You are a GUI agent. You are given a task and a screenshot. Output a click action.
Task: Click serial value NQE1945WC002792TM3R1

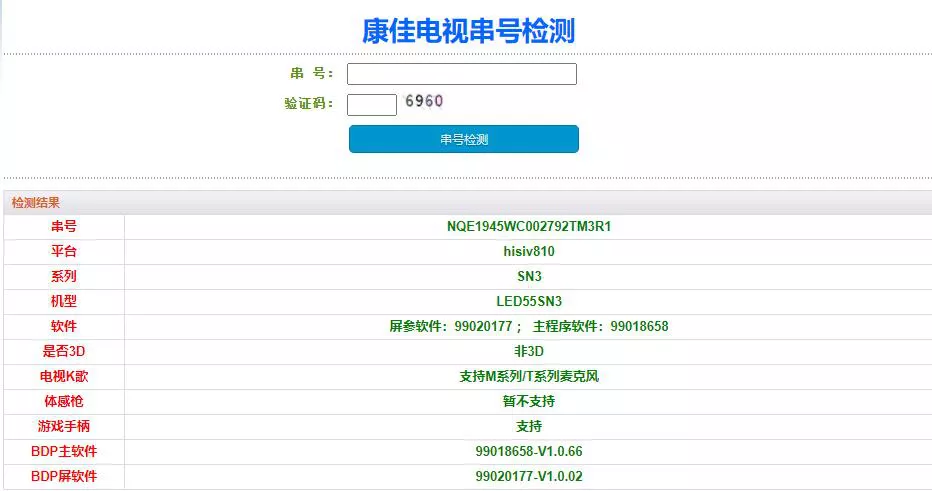[528, 227]
